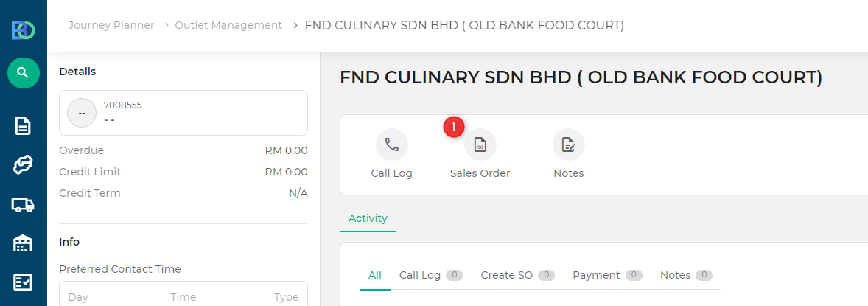
Task: Switch to the All filter tab
Action: [375, 275]
